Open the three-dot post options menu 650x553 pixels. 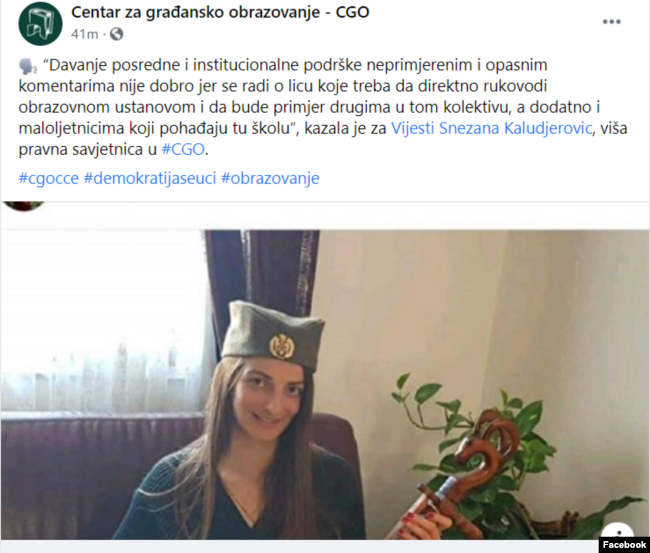pos(611,22)
